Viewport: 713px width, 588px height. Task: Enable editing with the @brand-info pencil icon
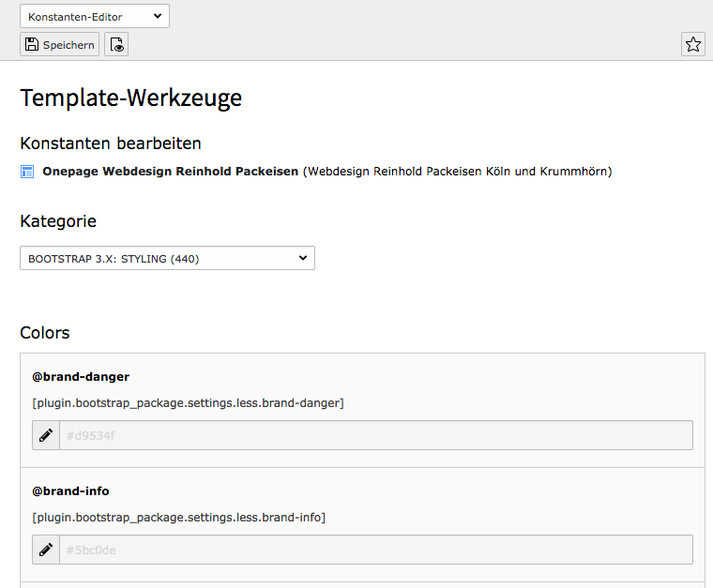point(46,550)
